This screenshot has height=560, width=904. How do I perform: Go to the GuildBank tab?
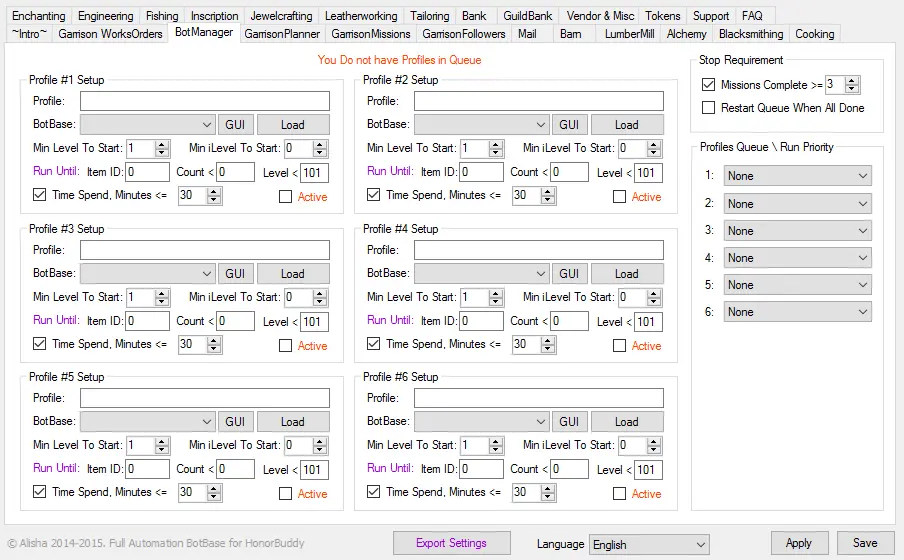pos(528,16)
